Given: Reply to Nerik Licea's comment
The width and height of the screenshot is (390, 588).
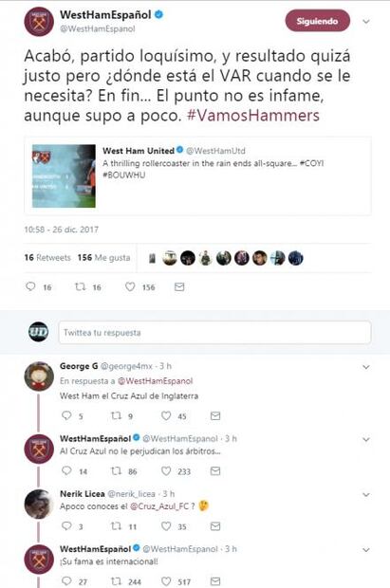Looking at the screenshot, I should coord(66,525).
